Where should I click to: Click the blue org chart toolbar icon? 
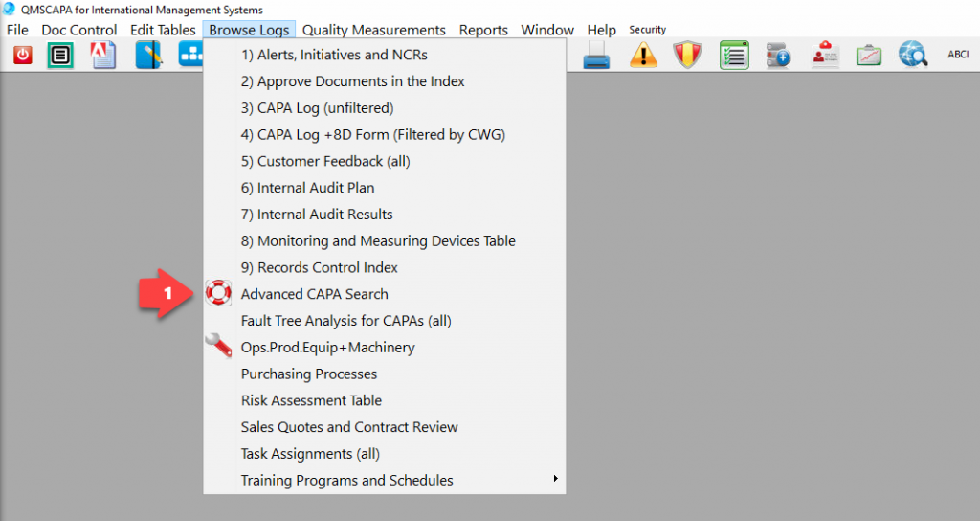[190, 55]
